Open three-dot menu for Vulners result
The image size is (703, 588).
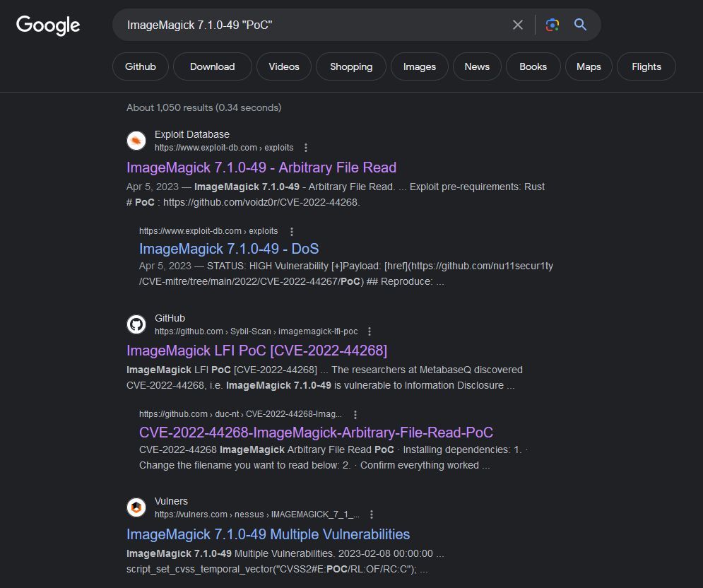point(371,514)
